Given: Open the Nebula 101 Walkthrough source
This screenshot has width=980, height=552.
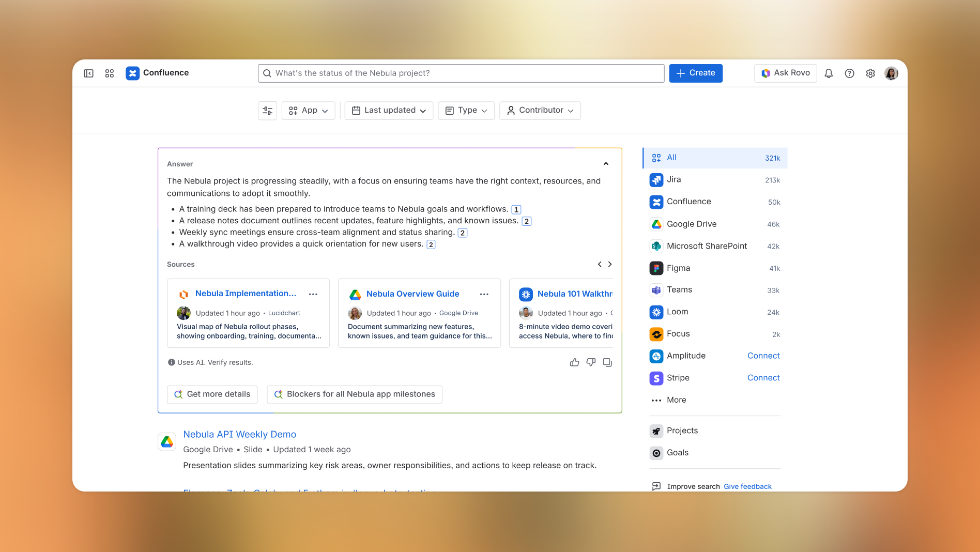Looking at the screenshot, I should (x=575, y=294).
